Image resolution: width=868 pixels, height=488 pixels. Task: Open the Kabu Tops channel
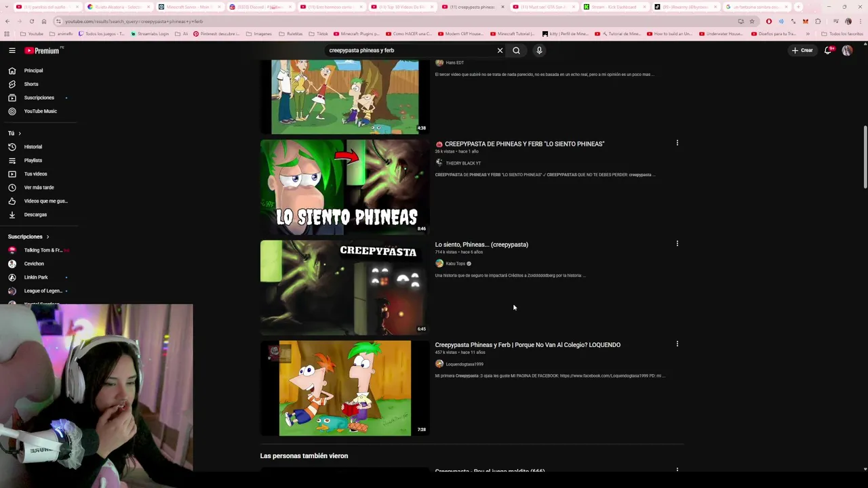pyautogui.click(x=455, y=264)
